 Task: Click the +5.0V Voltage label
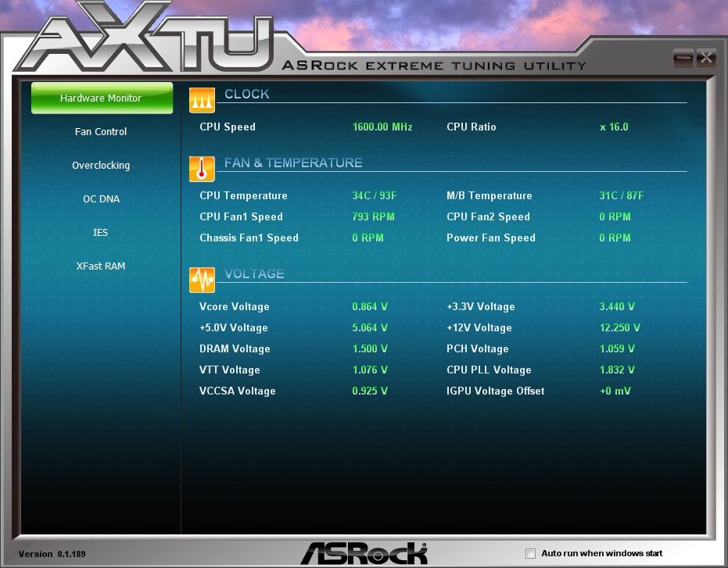click(x=234, y=328)
